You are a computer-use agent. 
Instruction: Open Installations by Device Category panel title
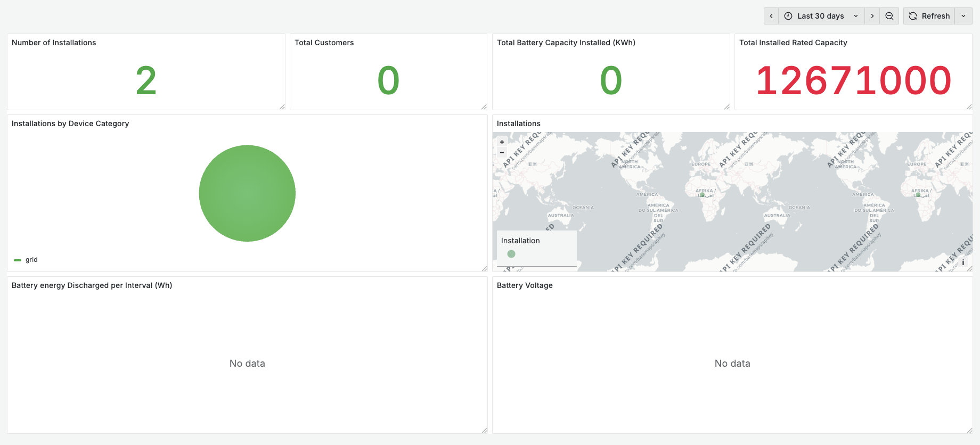coord(70,123)
